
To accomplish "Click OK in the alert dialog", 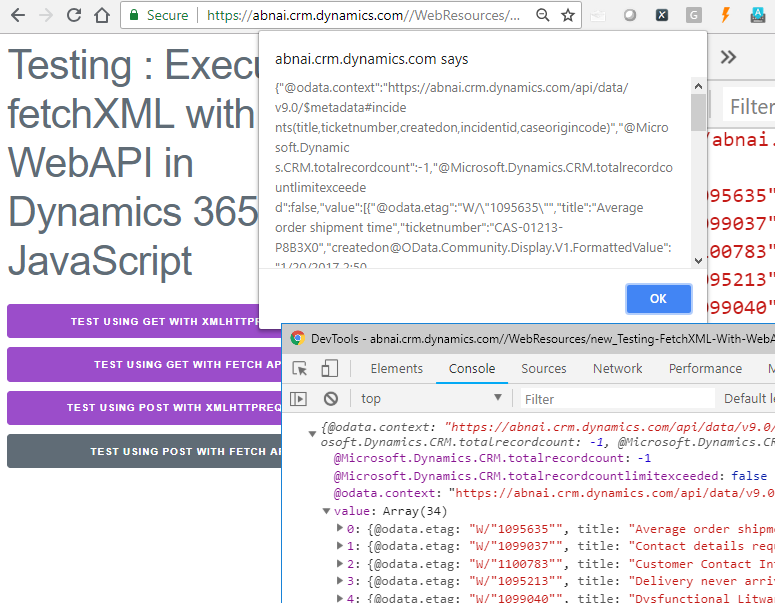I will click(x=658, y=299).
